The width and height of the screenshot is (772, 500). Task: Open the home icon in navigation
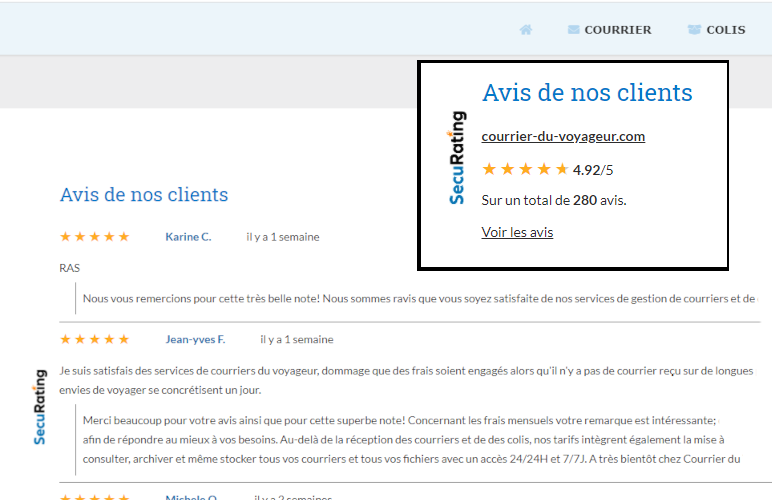(526, 30)
